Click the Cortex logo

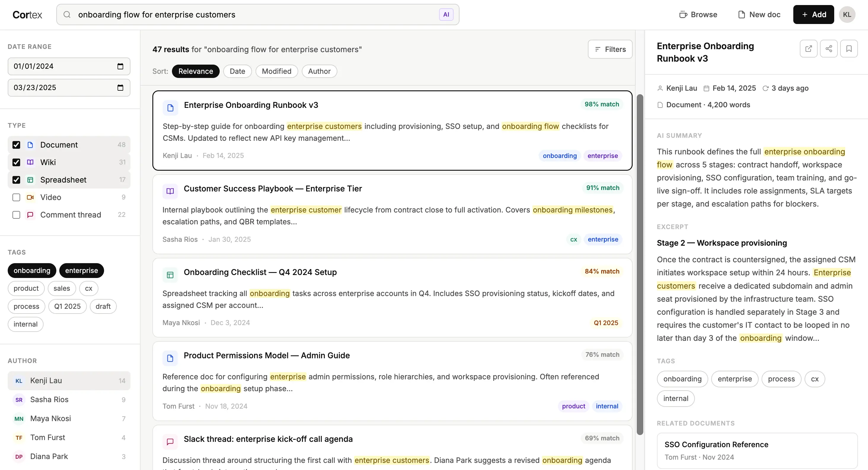[x=27, y=15]
